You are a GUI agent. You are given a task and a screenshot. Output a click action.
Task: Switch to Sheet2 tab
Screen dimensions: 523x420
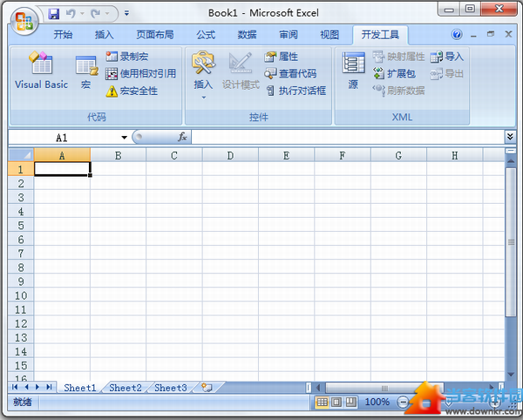click(x=126, y=388)
